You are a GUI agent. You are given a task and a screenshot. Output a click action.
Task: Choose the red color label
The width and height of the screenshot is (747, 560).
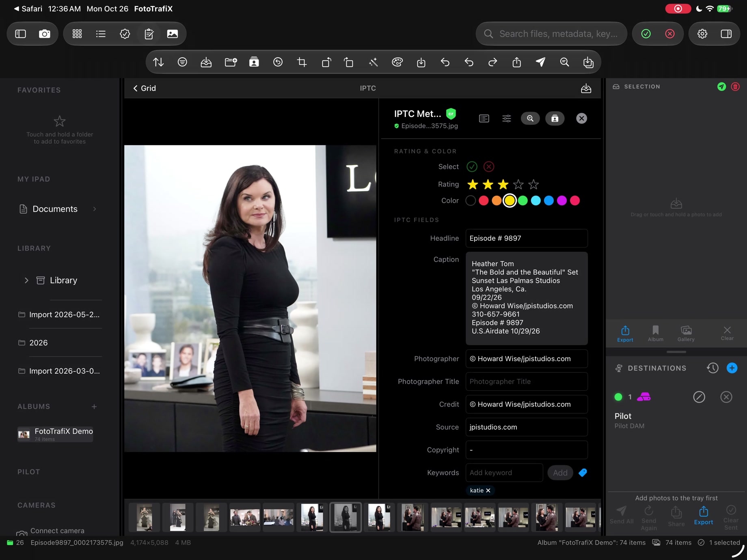coord(484,201)
